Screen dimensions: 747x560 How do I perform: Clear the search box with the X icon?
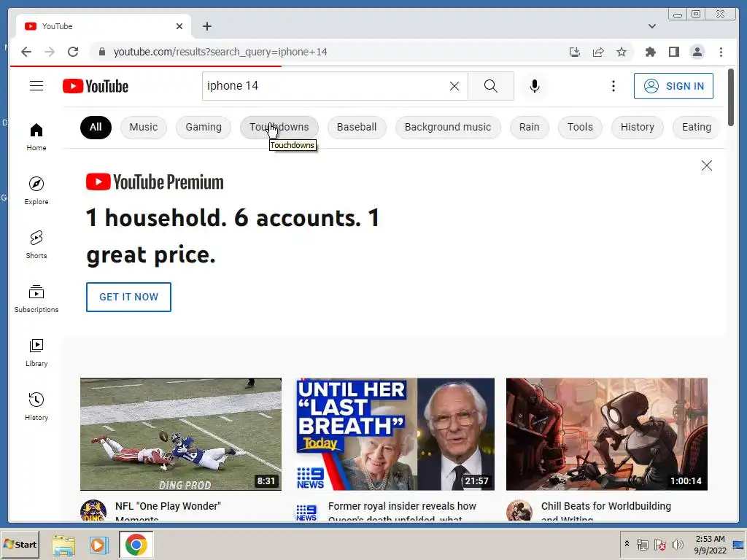pyautogui.click(x=454, y=86)
